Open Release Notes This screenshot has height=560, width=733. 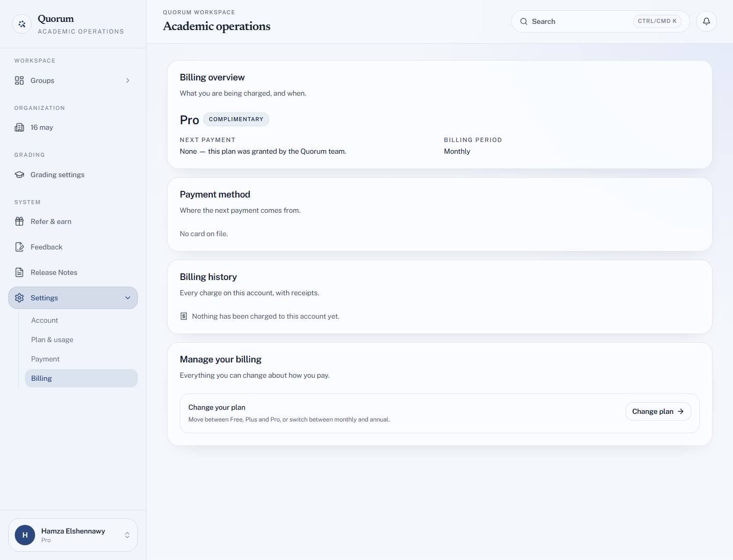[73, 272]
